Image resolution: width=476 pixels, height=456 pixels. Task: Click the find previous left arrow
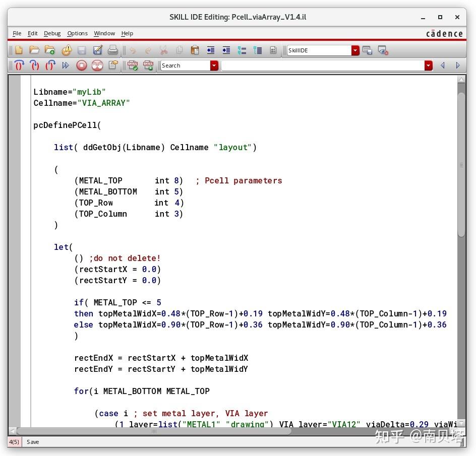tap(443, 65)
